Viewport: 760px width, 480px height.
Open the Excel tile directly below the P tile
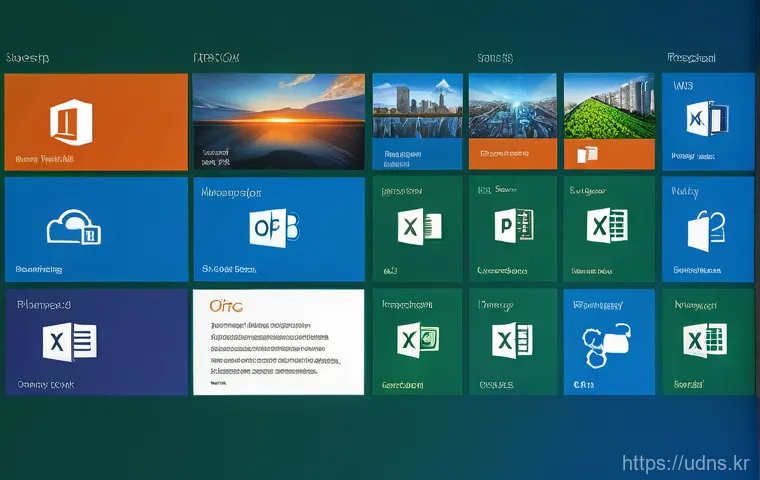coord(513,342)
